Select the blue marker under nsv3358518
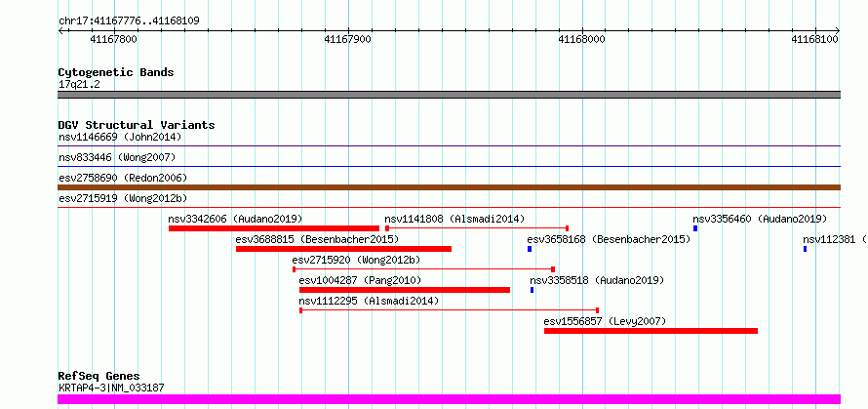 click(532, 290)
